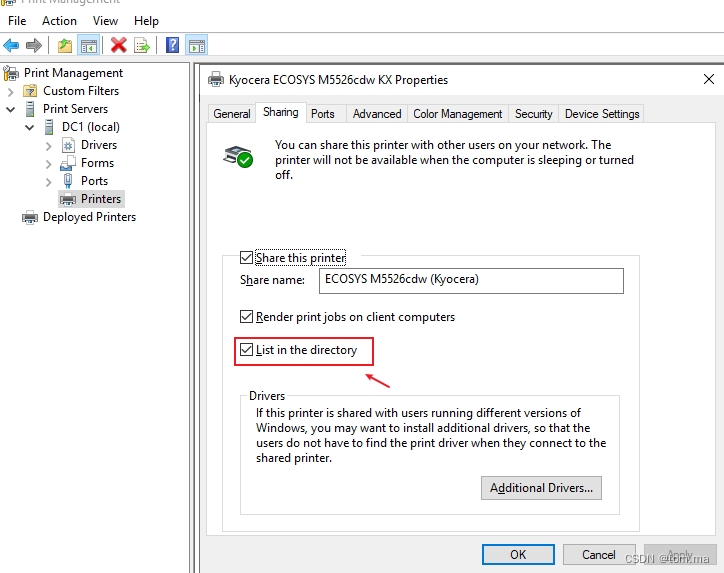Image resolution: width=724 pixels, height=573 pixels.
Task: Select the Drivers tree label
Action: (99, 145)
